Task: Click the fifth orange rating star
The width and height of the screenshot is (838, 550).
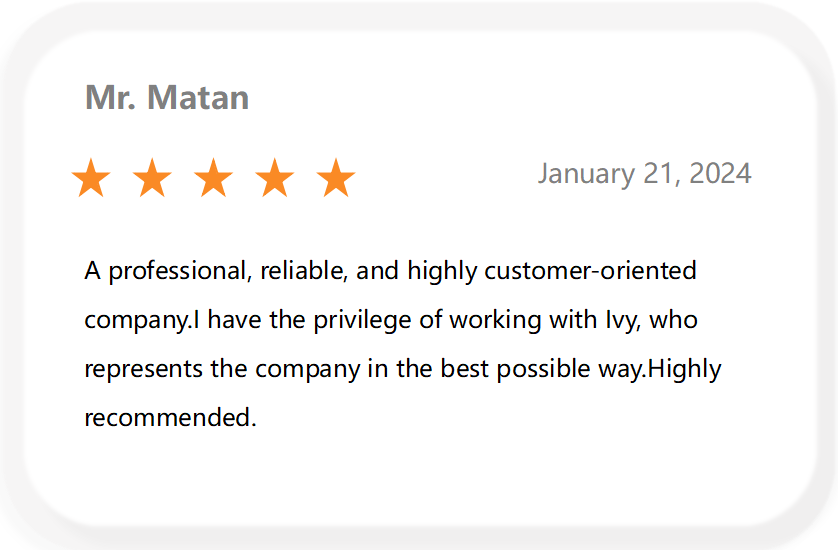Action: tap(336, 178)
